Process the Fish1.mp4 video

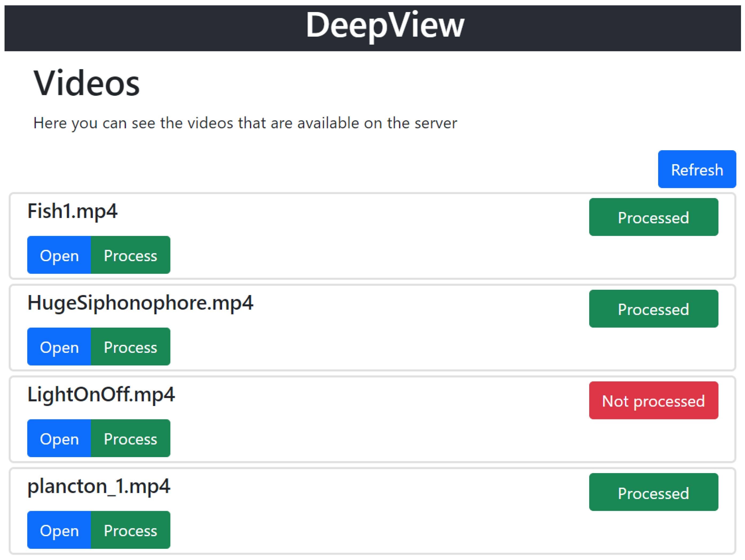coord(130,255)
